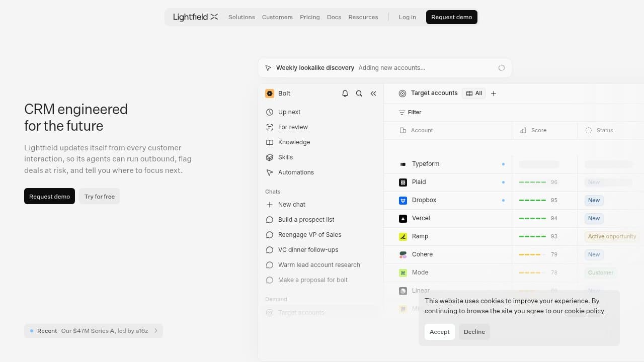
Task: Open the Solutions nav menu
Action: click(242, 17)
